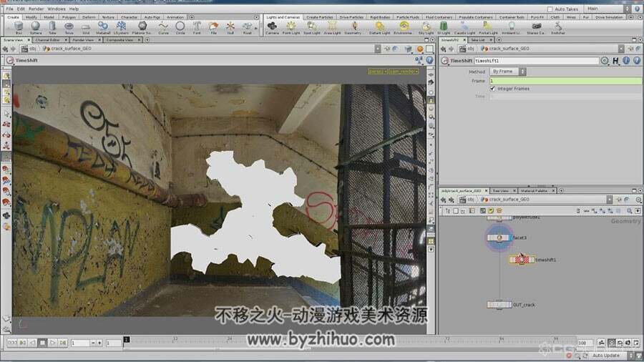Add a Caustic Light from the shelf

464,28
